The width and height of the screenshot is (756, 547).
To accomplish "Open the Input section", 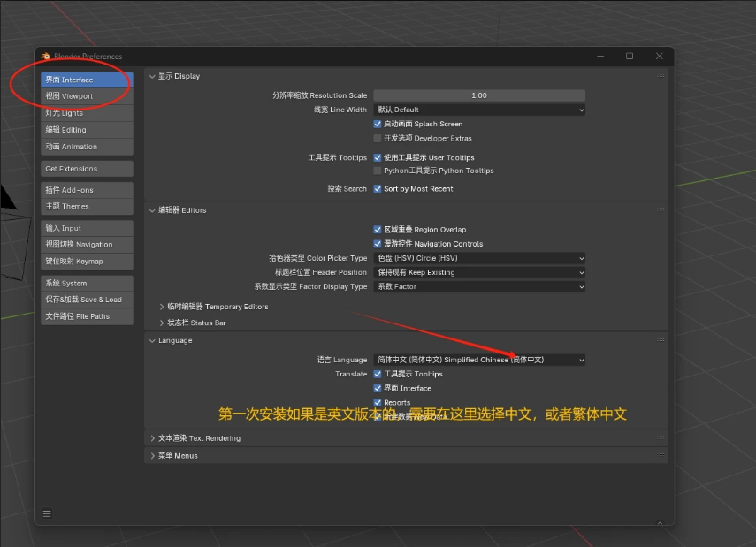I will [87, 228].
